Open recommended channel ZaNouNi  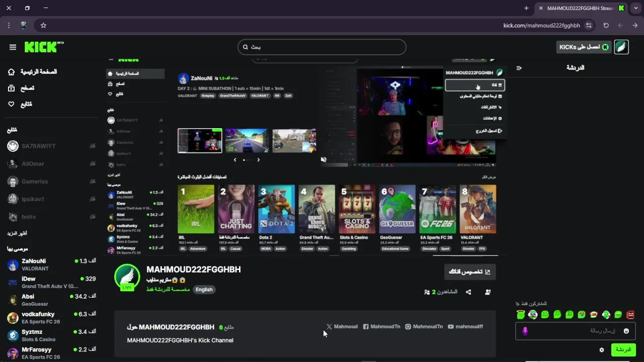[51, 264]
